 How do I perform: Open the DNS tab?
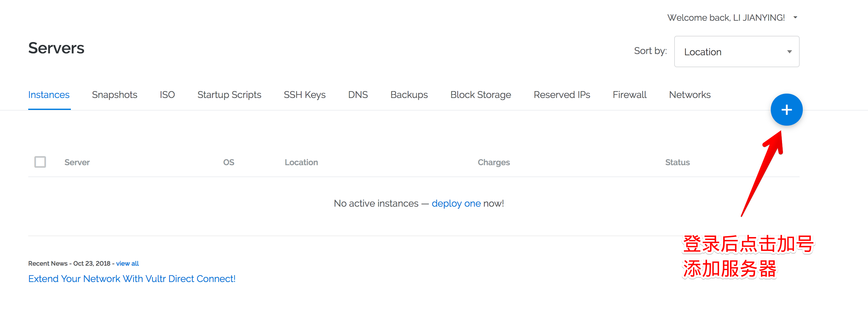point(357,95)
